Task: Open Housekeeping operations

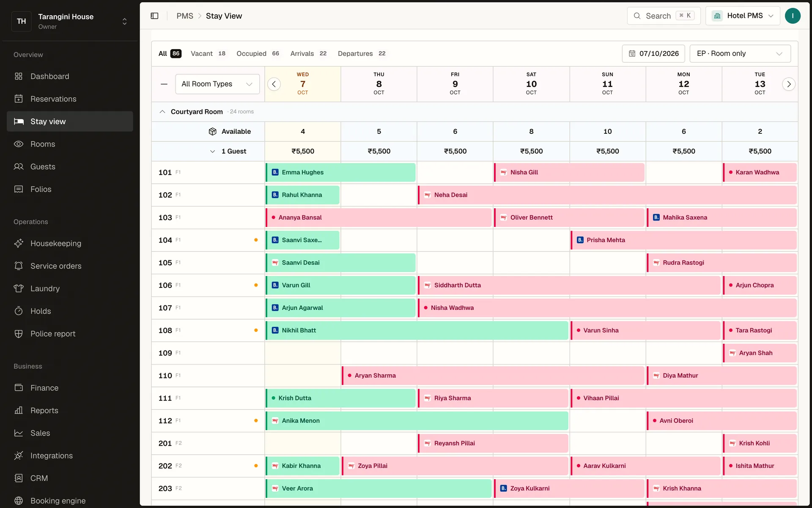Action: [70, 243]
